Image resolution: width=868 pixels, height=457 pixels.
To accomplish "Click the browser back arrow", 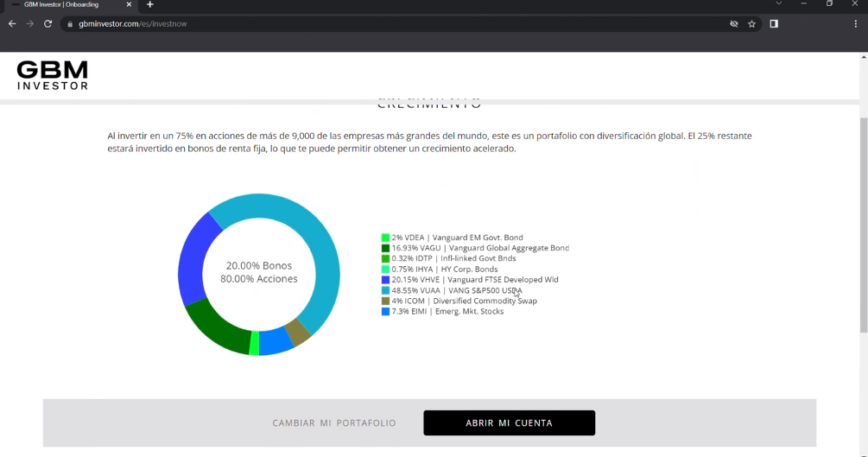I will (x=12, y=24).
